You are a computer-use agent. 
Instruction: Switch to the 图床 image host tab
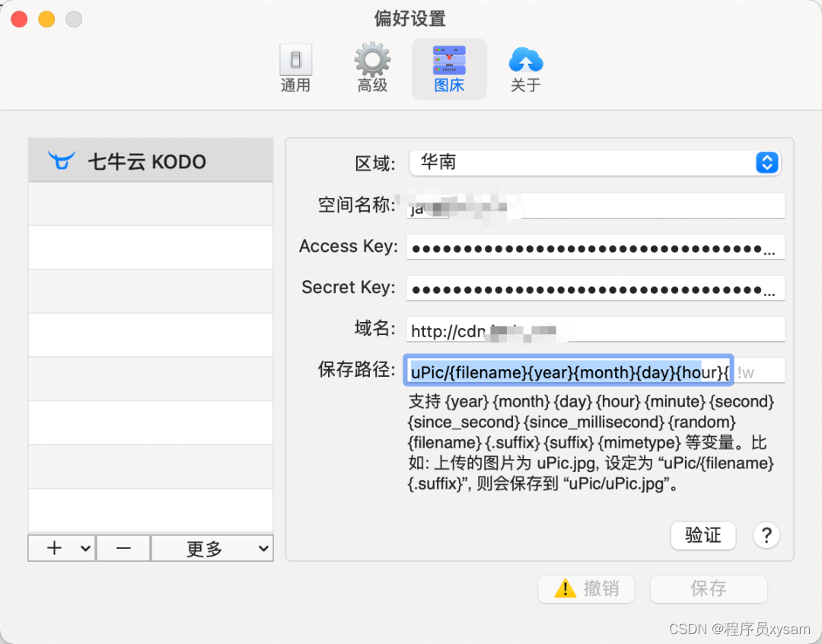point(449,69)
